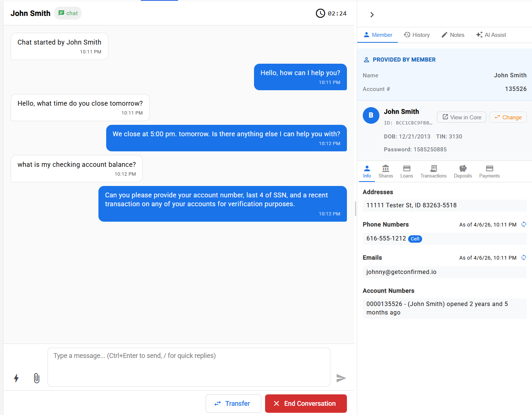The image size is (532, 415).
Task: Transfer the conversation
Action: pos(233,404)
